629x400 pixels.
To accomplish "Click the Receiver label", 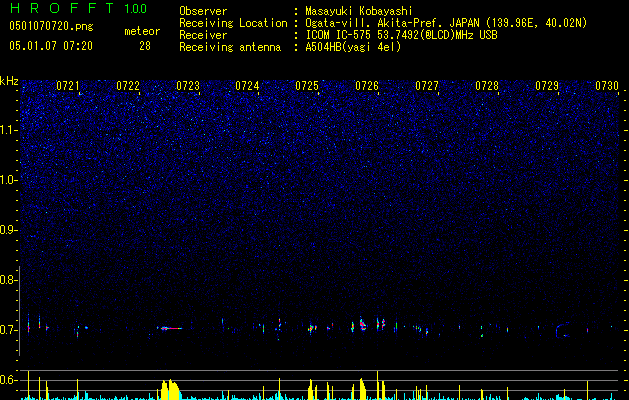I will point(203,35).
